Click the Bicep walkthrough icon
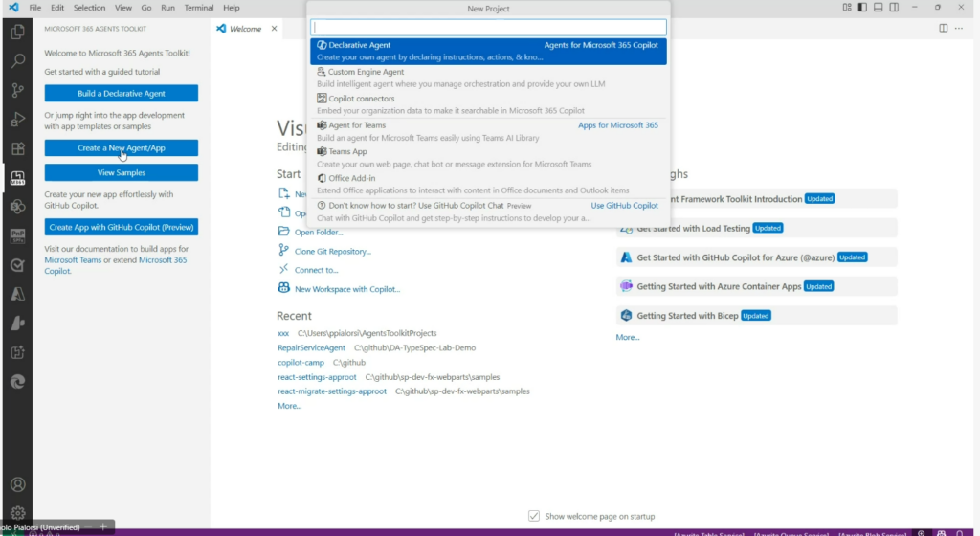This screenshot has width=980, height=536. coord(626,316)
